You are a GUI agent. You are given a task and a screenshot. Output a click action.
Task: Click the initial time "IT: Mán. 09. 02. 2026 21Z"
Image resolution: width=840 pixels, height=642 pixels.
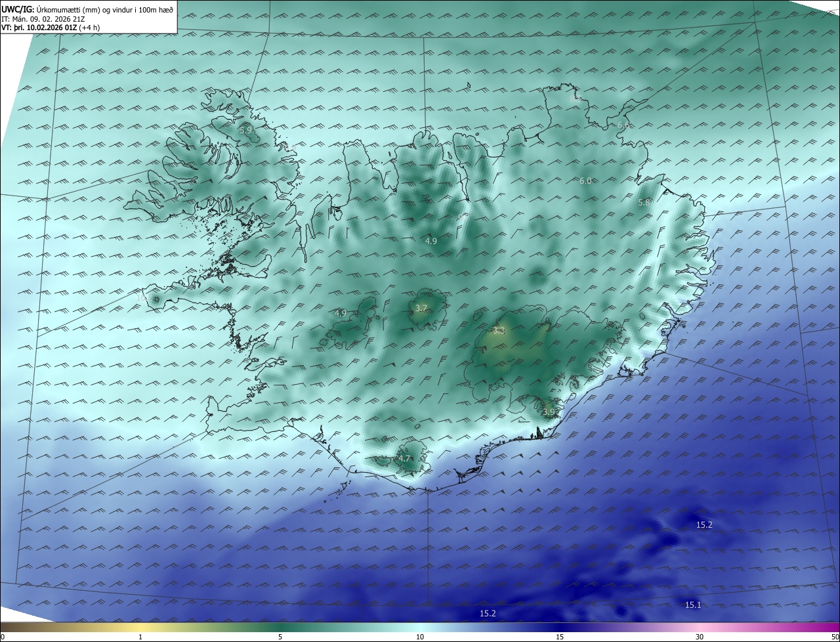44,19
